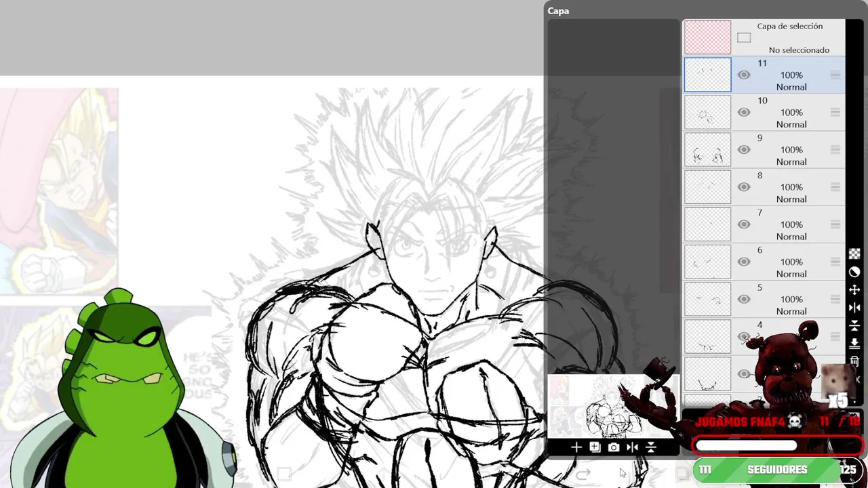Viewport: 868px width, 488px height.
Task: Click 'Normal' blend mode of layer 7
Action: pos(791,237)
